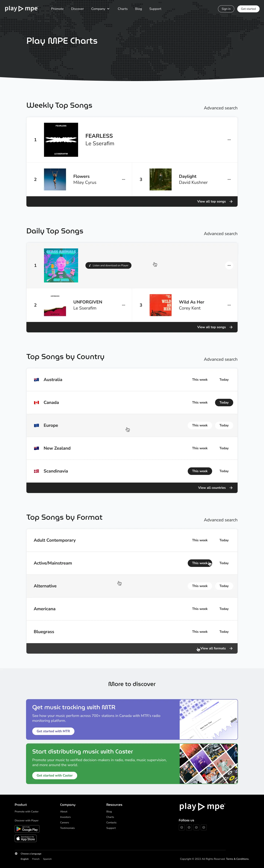Screen dimensions: 264x868
Task: Click the Get it on Google Play badge
Action: pos(27,828)
